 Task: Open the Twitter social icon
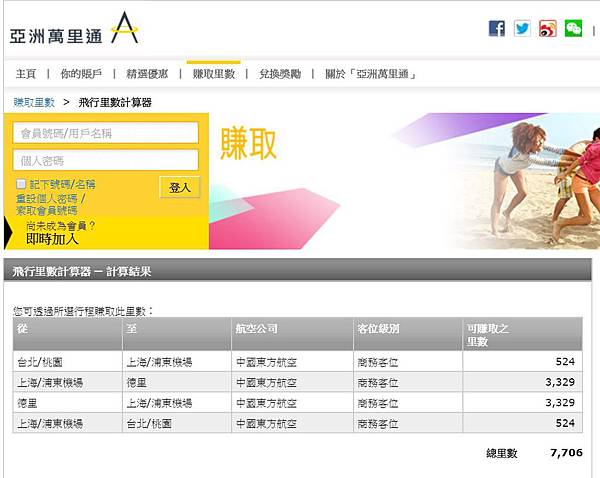click(522, 28)
